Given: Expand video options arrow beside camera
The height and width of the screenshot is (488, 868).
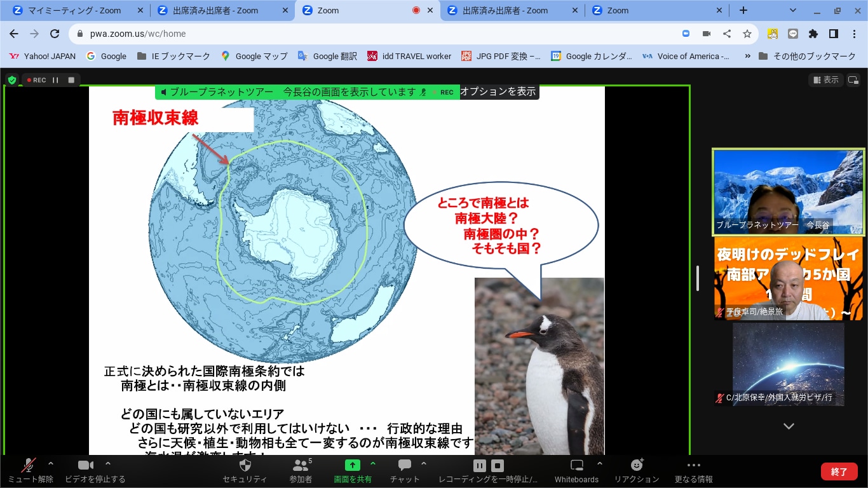Looking at the screenshot, I should tap(108, 464).
